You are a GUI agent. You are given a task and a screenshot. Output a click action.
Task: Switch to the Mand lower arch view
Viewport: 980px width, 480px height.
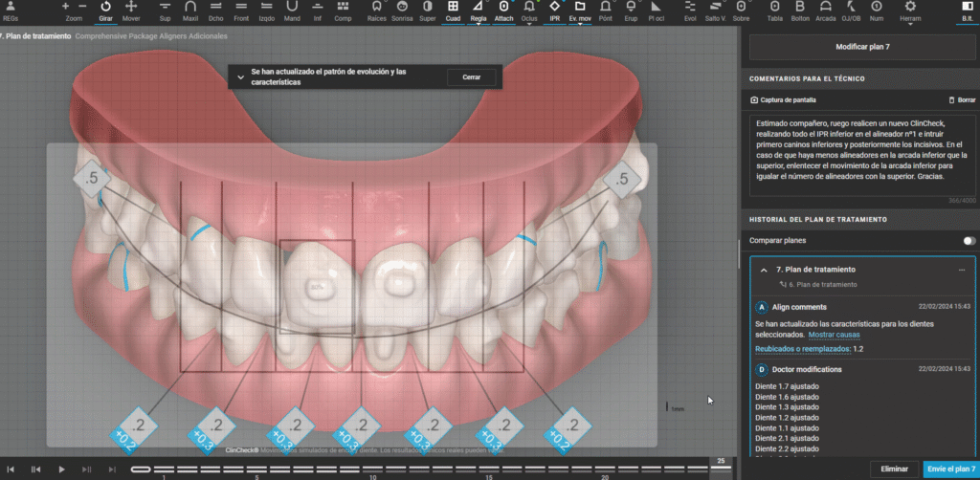(291, 11)
